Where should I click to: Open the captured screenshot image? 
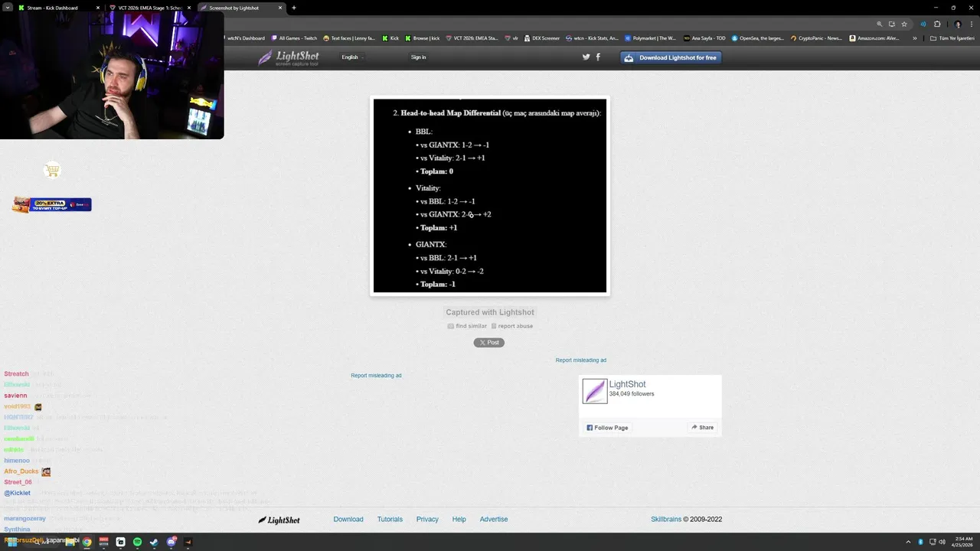pyautogui.click(x=490, y=195)
